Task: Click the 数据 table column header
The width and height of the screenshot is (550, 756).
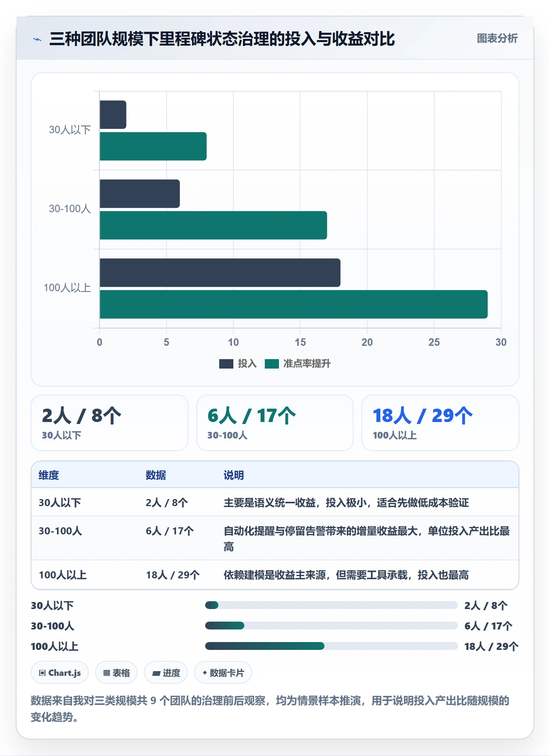Action: 156,475
